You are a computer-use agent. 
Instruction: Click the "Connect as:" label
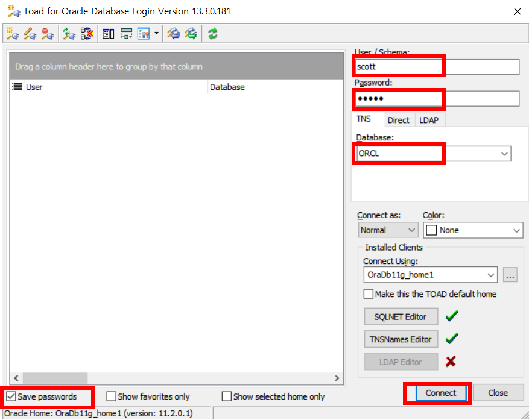click(x=379, y=215)
